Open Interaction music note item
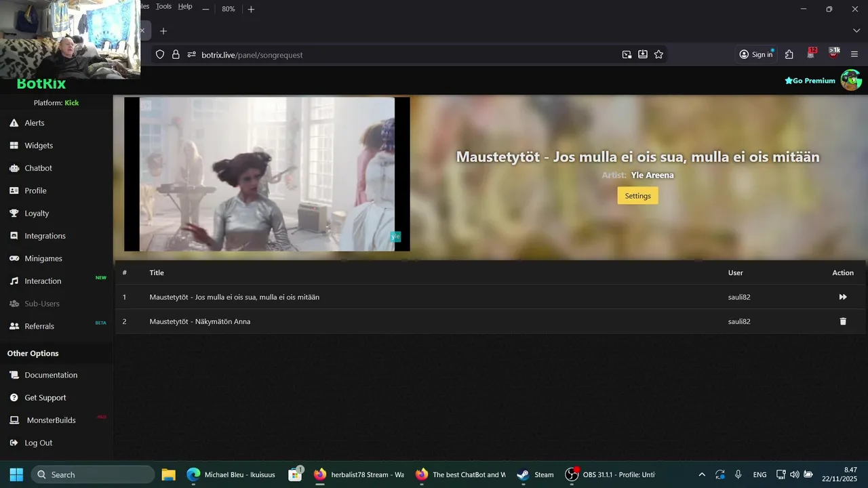 [x=43, y=281]
